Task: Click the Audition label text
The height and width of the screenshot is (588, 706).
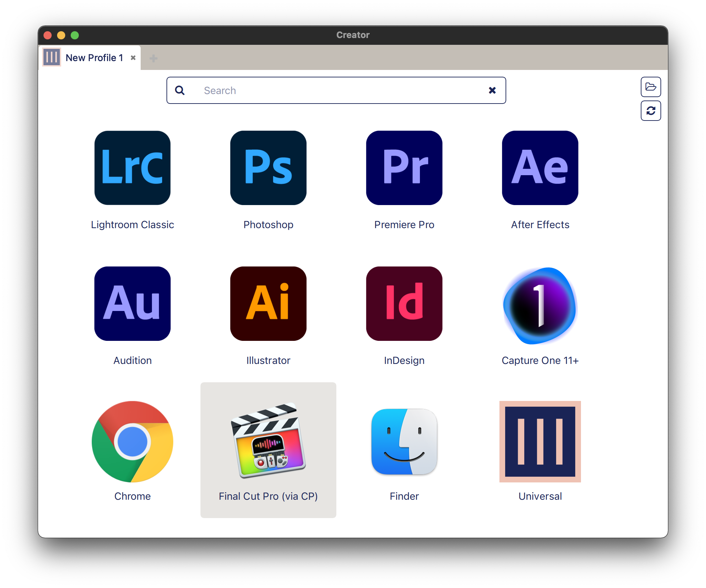Action: (133, 361)
